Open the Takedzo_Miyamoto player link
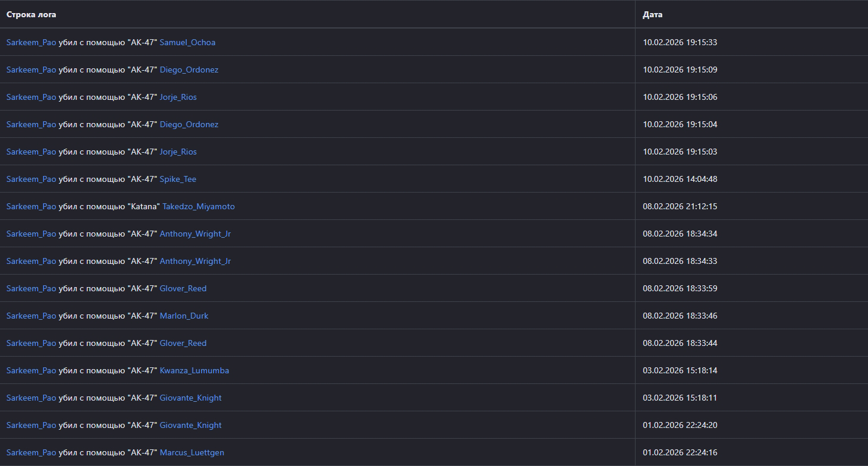The height and width of the screenshot is (466, 868). coord(199,206)
